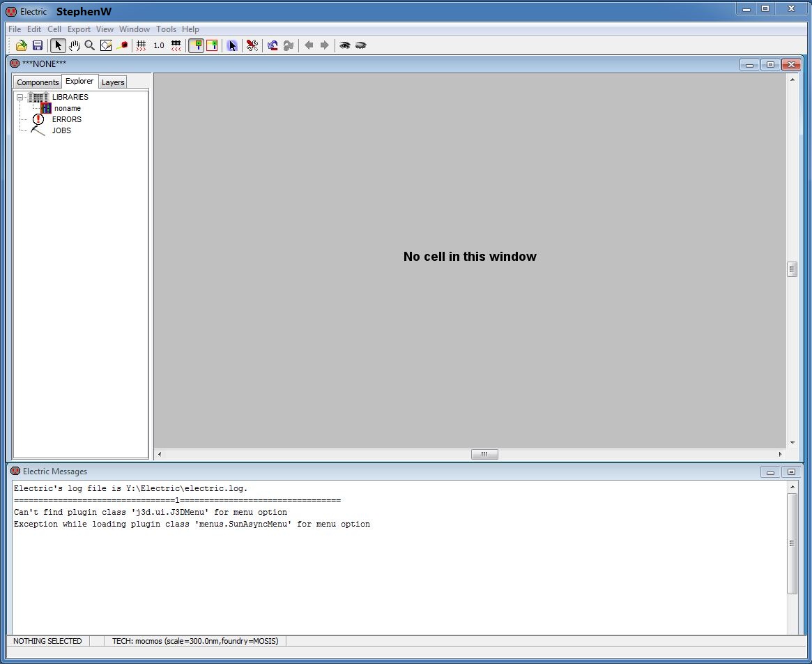Click the grayed Redo icon
Image resolution: width=812 pixels, height=664 pixels.
(289, 45)
